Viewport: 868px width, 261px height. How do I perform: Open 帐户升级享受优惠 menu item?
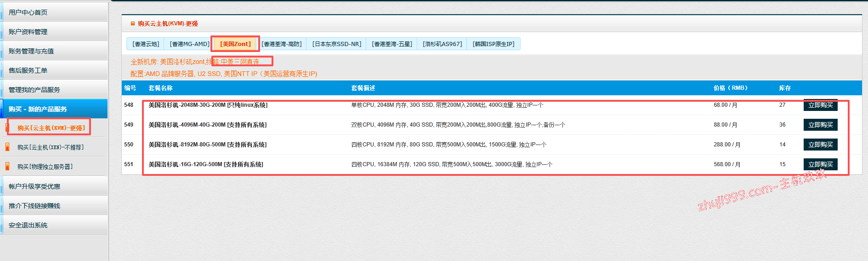tap(34, 186)
